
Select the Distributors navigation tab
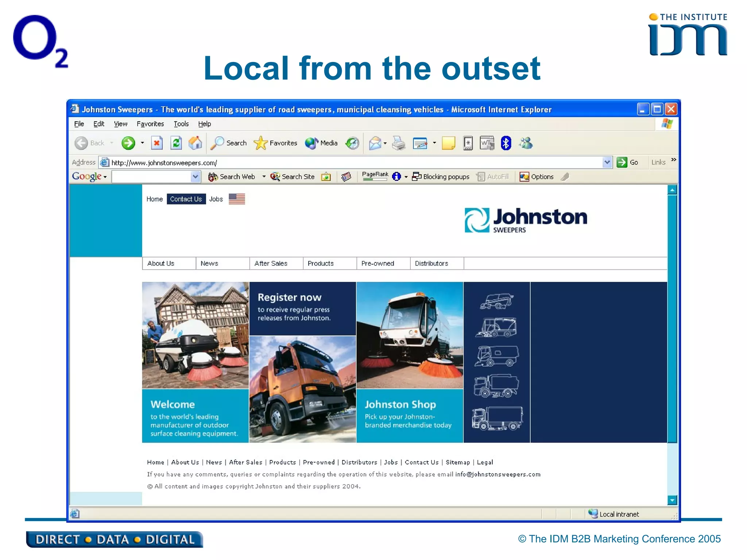point(437,264)
